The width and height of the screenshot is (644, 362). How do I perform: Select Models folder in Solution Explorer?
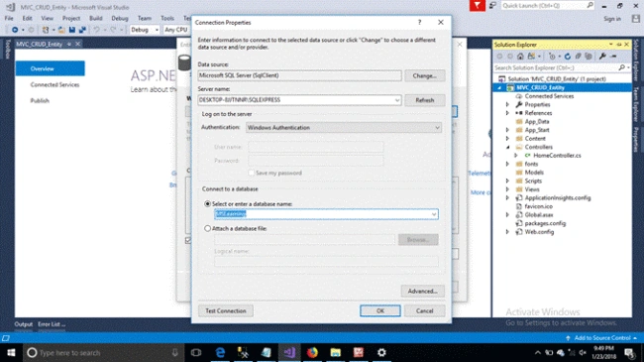[x=534, y=173]
